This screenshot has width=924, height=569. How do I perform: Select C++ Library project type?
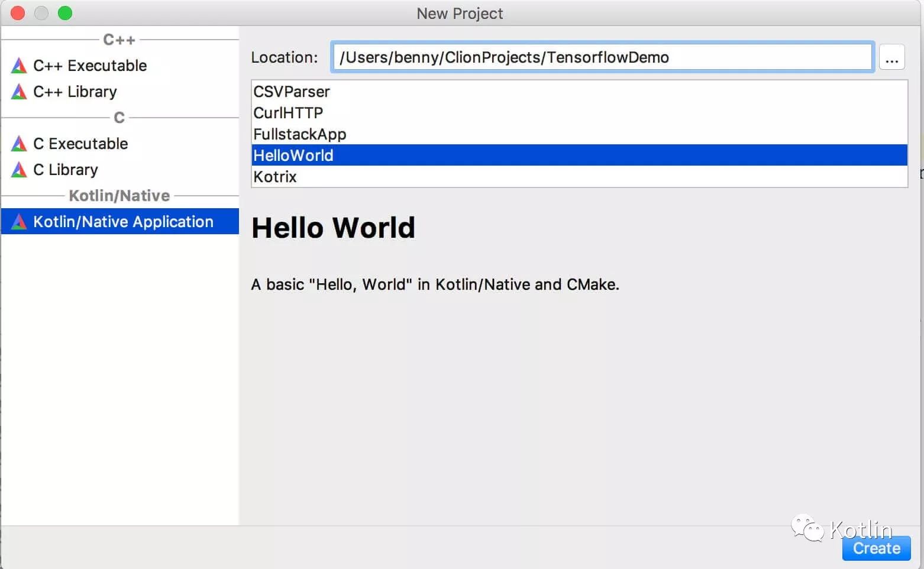pos(119,92)
